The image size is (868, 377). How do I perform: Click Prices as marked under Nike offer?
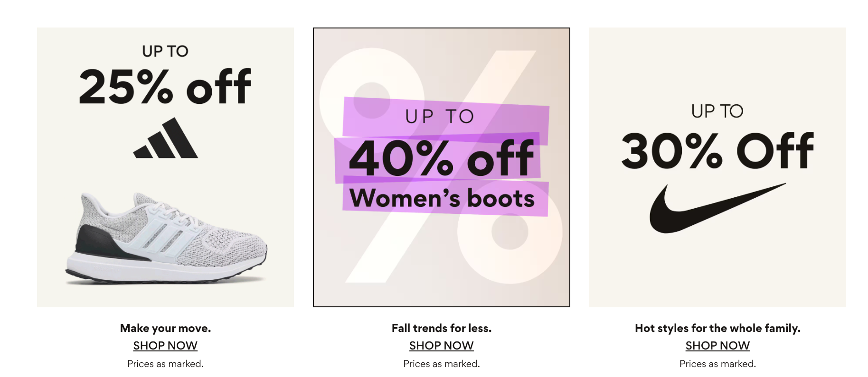point(717,364)
